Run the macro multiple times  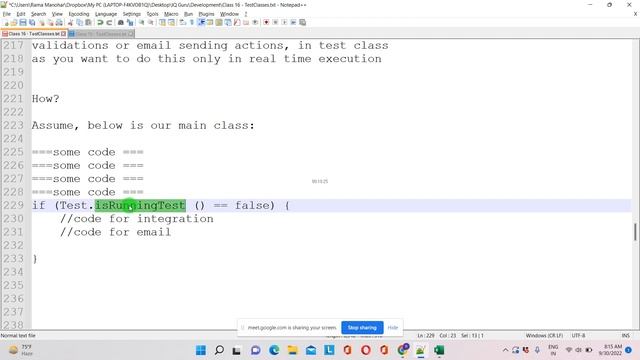pos(293,22)
